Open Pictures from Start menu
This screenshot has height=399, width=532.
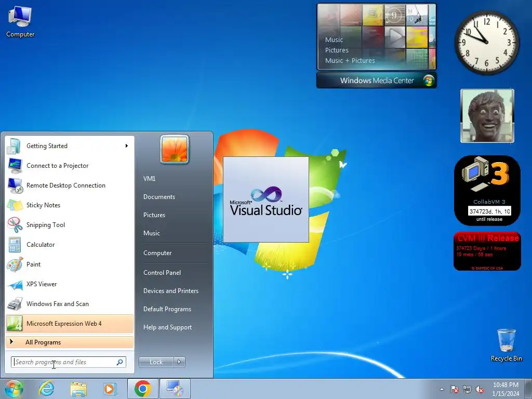pos(154,215)
